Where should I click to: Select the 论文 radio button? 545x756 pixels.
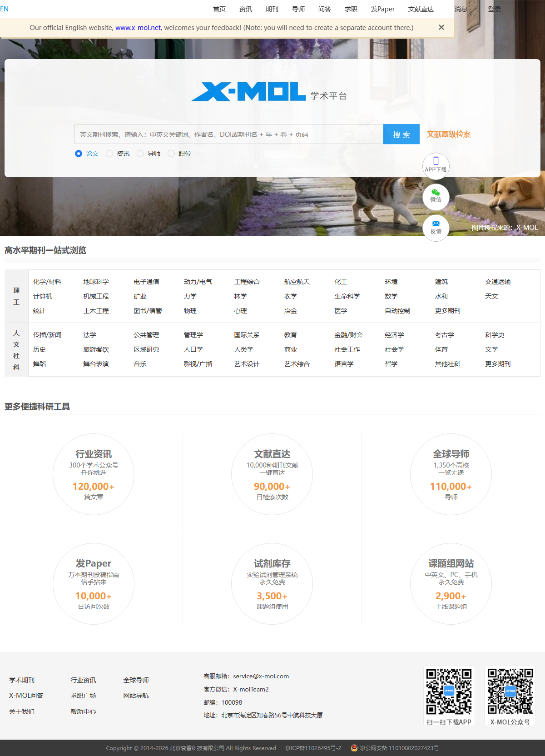[x=79, y=154]
